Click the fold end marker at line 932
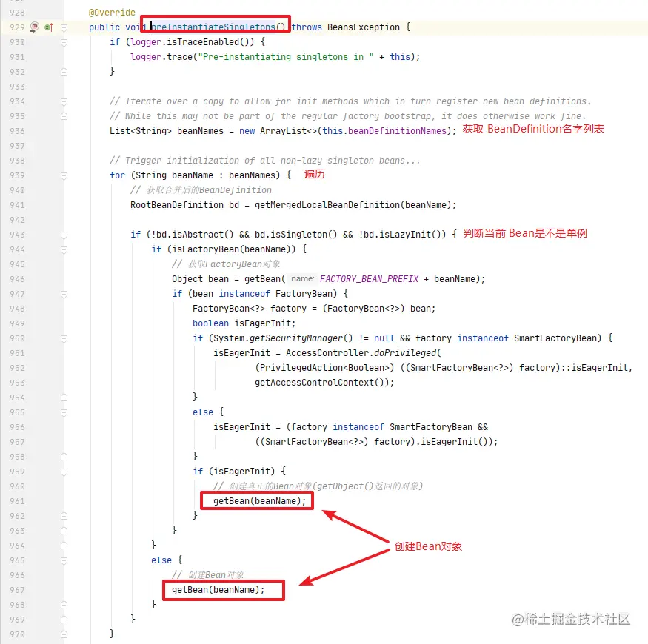Screen dimensions: 648x644 pos(64,72)
